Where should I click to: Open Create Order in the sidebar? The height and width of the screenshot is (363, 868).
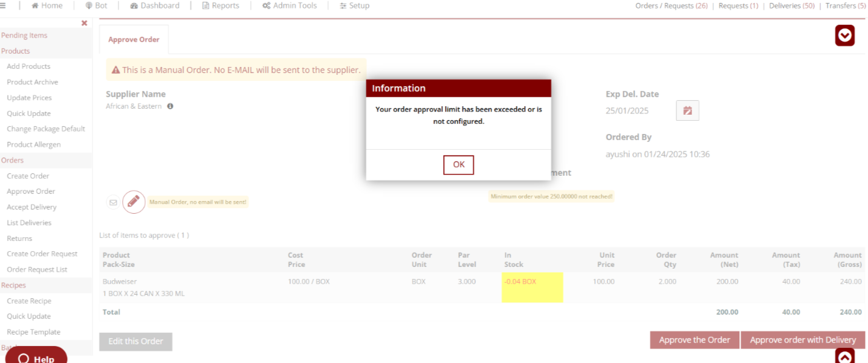(x=28, y=176)
